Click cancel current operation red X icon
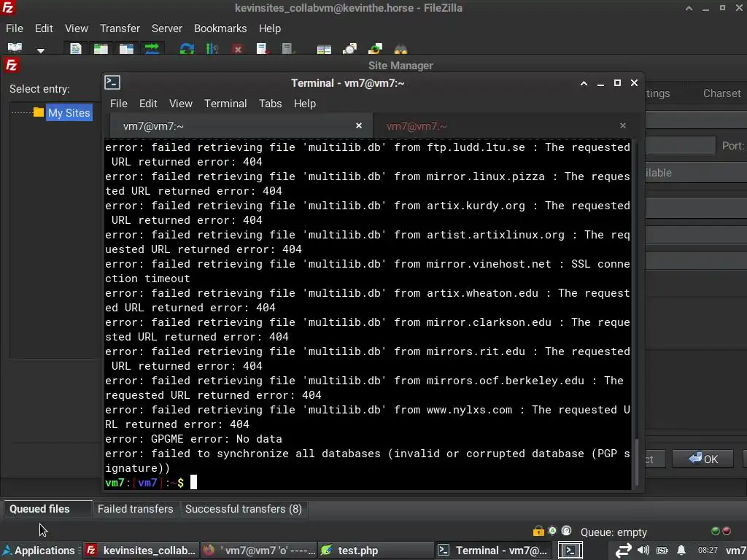Screen dimensions: 747x560 [x=237, y=49]
